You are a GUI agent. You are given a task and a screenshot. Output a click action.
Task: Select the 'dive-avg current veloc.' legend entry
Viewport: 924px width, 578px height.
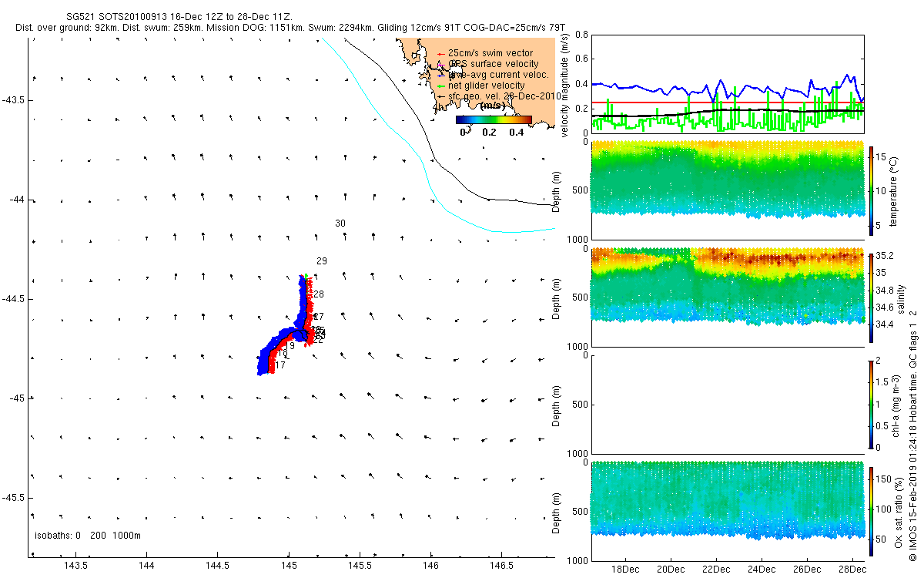pyautogui.click(x=495, y=75)
